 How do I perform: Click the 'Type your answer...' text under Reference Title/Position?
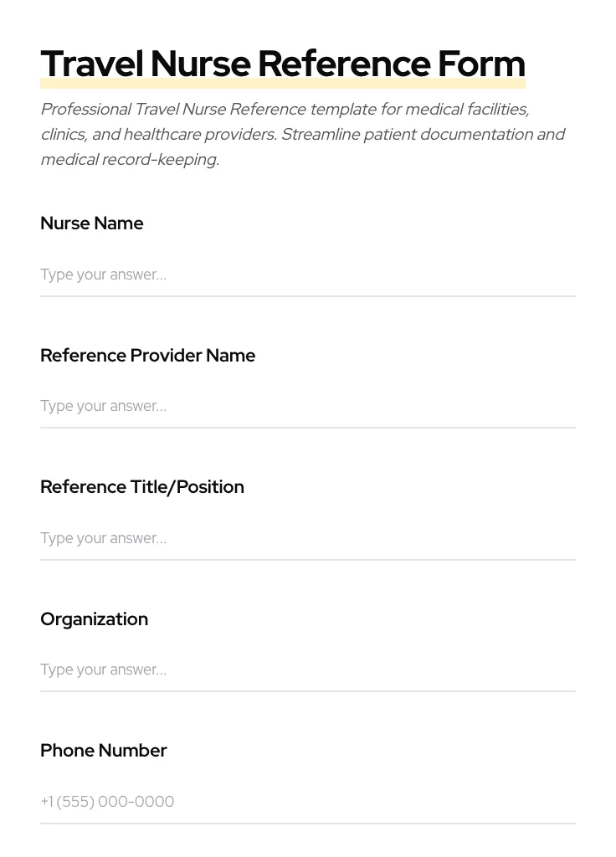103,538
